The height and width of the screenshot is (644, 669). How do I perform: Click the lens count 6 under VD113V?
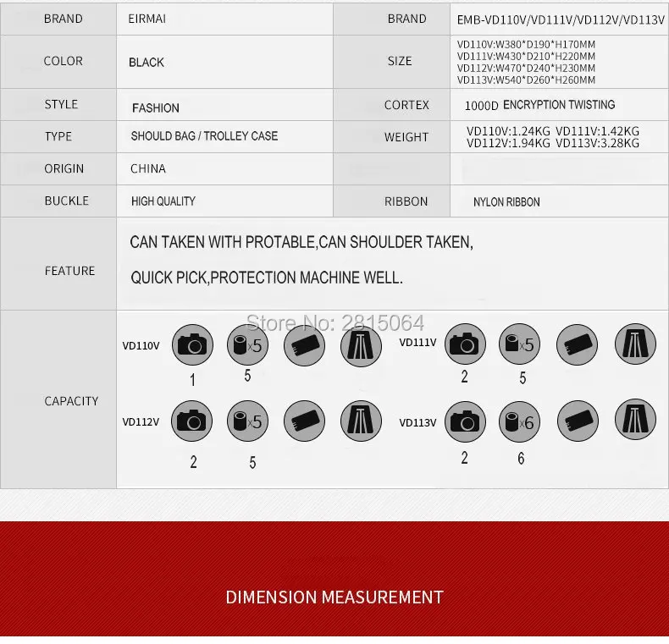[x=521, y=458]
